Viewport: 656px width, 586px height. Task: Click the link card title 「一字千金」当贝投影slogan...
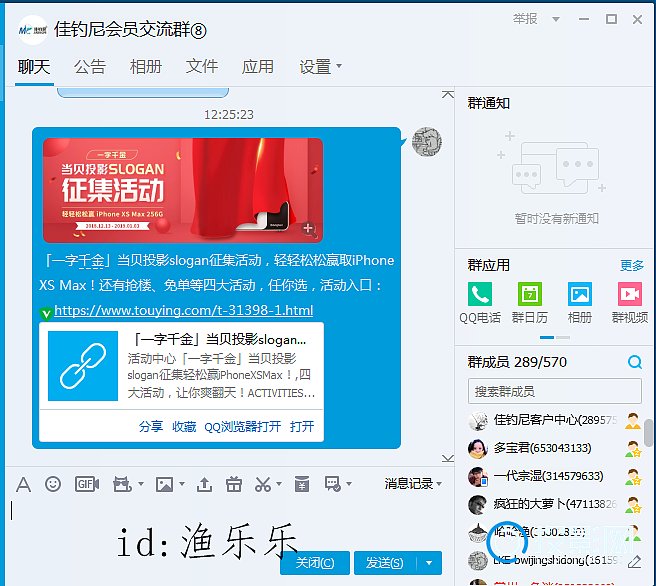click(220, 340)
